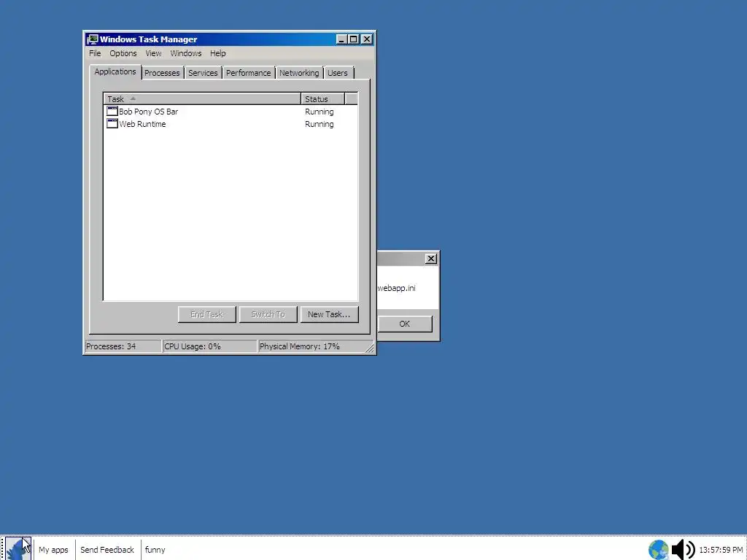747x560 pixels.
Task: Click the Task Manager resize grip corner
Action: pyautogui.click(x=370, y=349)
